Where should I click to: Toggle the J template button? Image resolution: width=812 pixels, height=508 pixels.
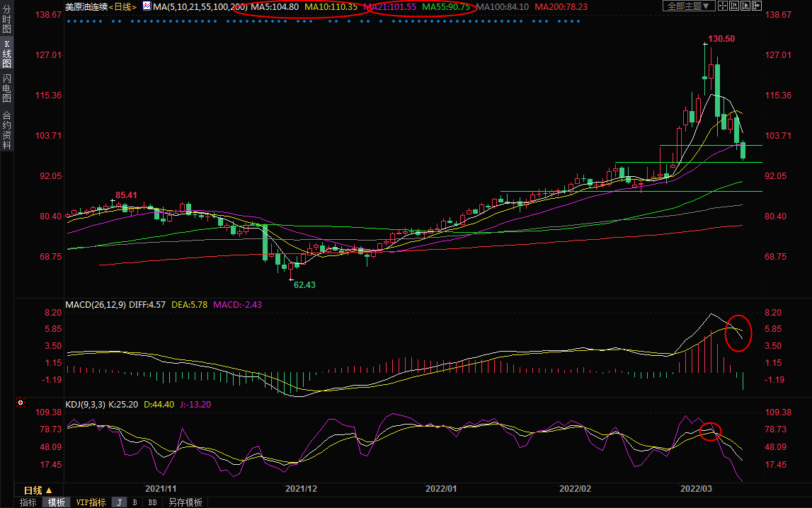[119, 502]
